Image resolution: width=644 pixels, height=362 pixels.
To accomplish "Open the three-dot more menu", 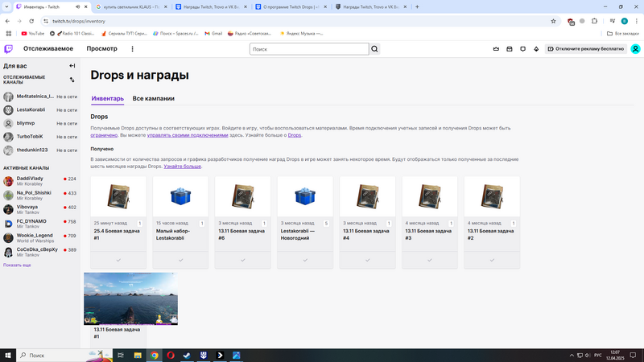I will click(x=132, y=49).
